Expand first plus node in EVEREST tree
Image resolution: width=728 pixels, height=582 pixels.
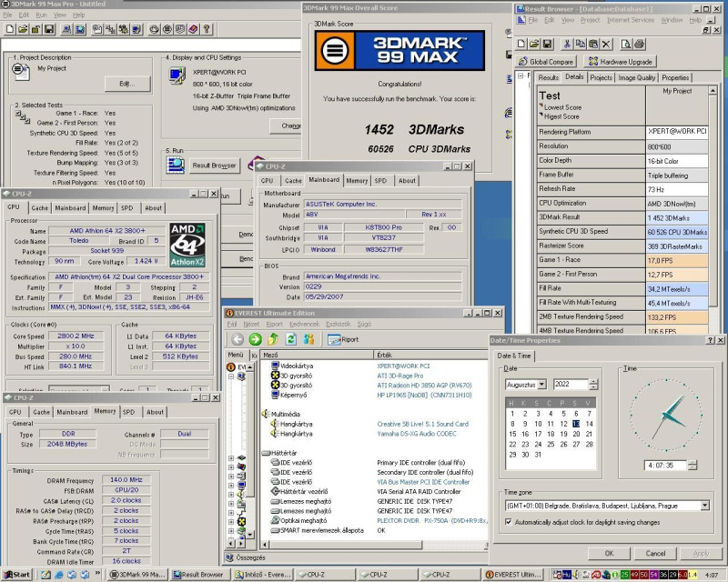[231, 458]
